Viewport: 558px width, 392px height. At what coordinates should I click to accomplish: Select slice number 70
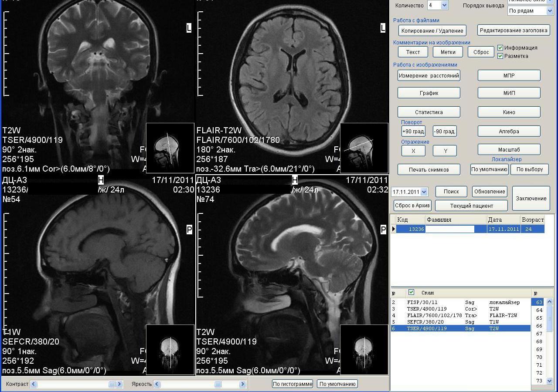tap(539, 357)
